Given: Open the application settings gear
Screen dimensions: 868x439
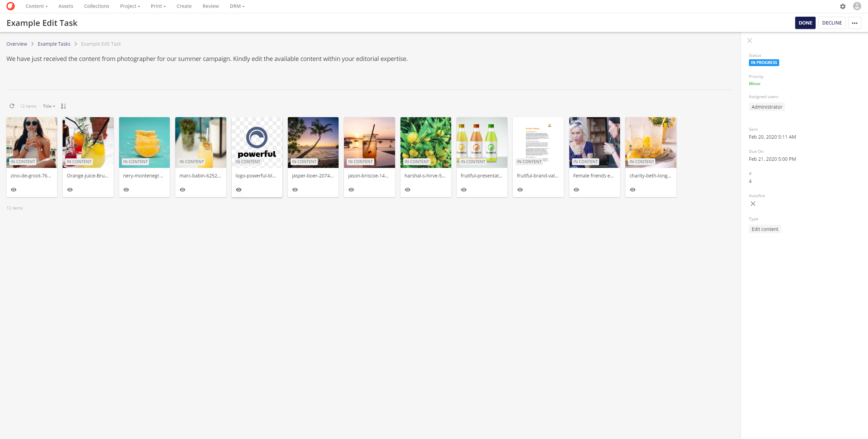Looking at the screenshot, I should point(843,6).
